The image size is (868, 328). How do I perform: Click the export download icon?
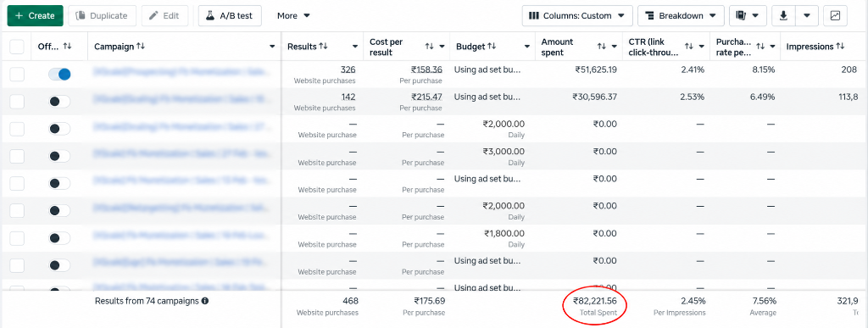point(783,15)
